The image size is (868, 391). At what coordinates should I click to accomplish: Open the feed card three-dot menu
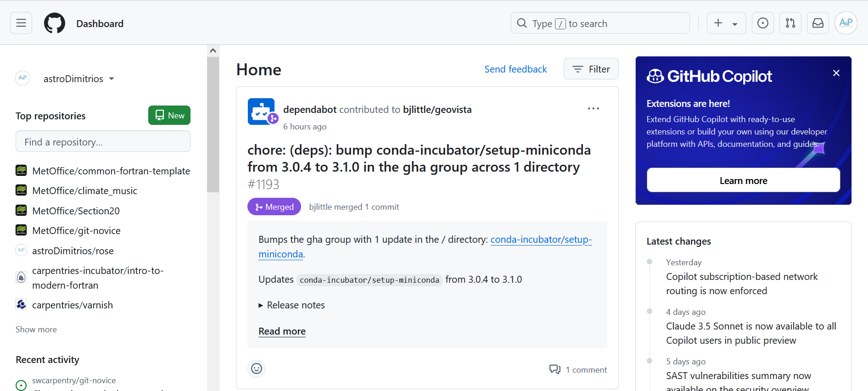(x=593, y=109)
